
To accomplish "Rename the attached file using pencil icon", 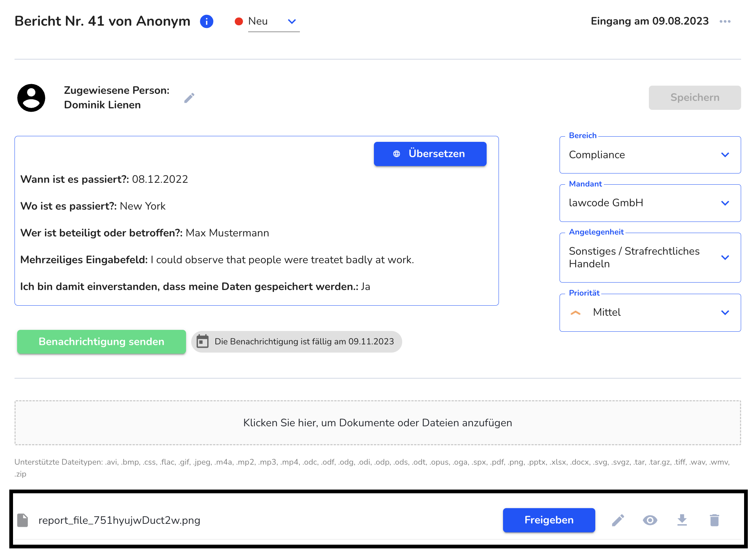I will coord(618,520).
